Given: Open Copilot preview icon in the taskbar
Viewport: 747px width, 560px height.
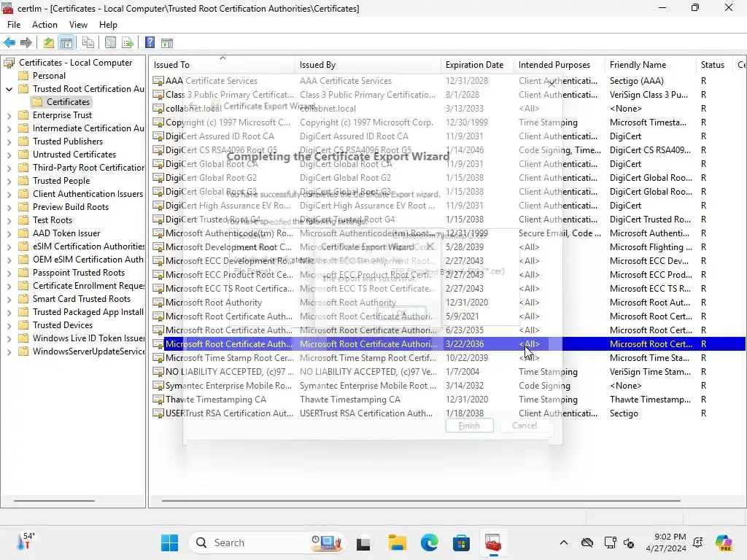Looking at the screenshot, I should 724,542.
